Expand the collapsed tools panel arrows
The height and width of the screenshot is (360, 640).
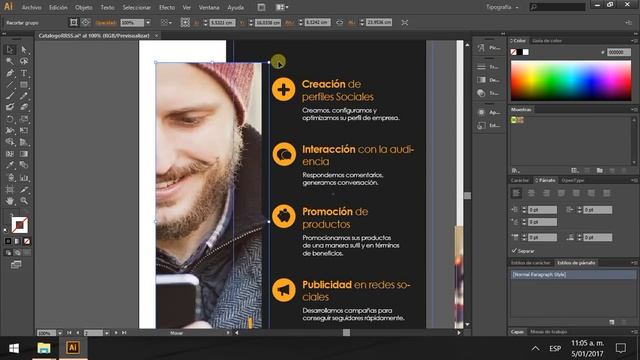pos(4,34)
